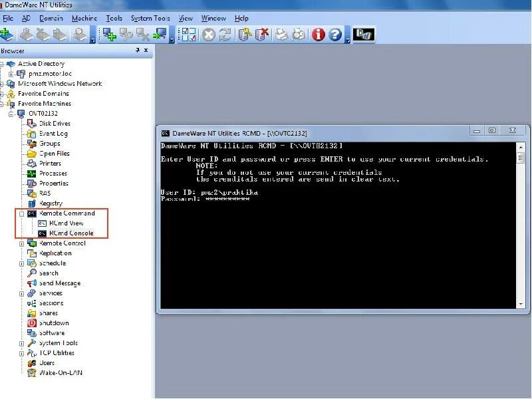Click the Registry icon in tree

tap(31, 203)
